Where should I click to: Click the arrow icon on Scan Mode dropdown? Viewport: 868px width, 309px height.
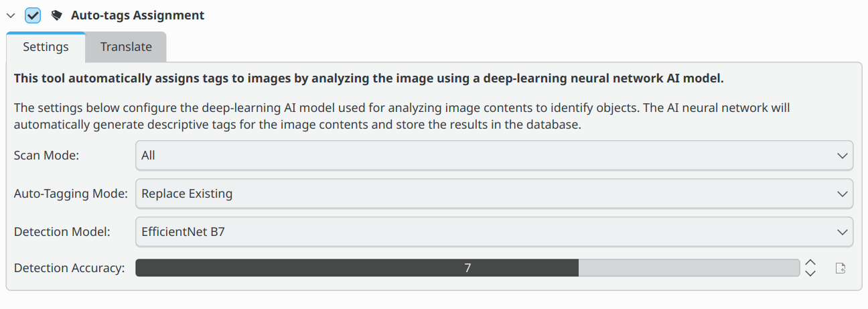(x=842, y=156)
